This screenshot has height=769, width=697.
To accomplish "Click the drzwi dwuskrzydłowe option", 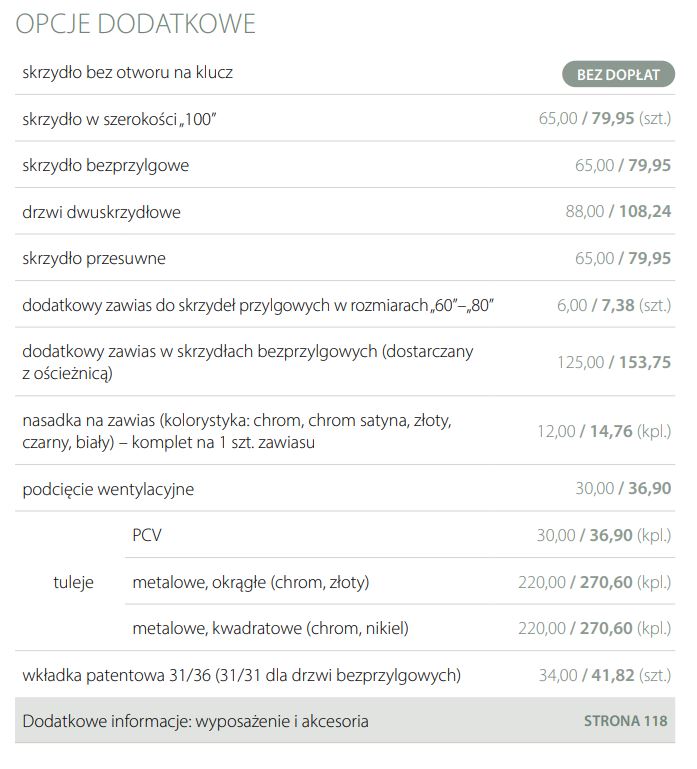I will click(101, 212).
